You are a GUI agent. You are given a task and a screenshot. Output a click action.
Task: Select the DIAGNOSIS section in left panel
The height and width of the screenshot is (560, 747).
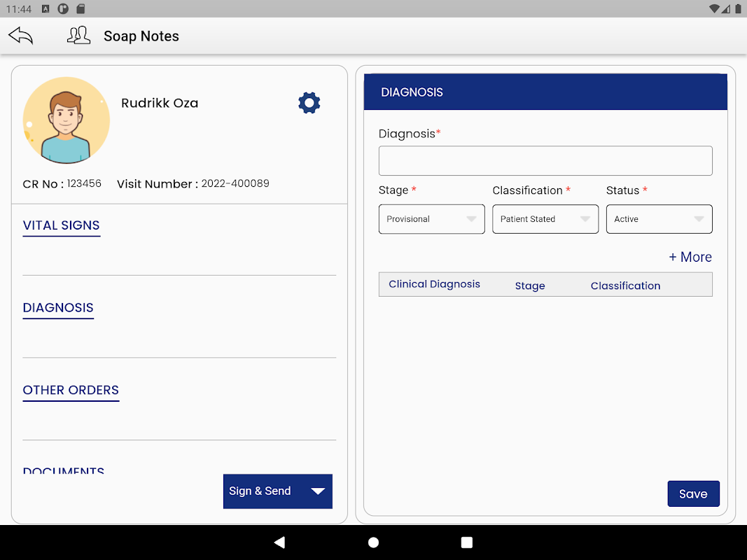coord(58,308)
